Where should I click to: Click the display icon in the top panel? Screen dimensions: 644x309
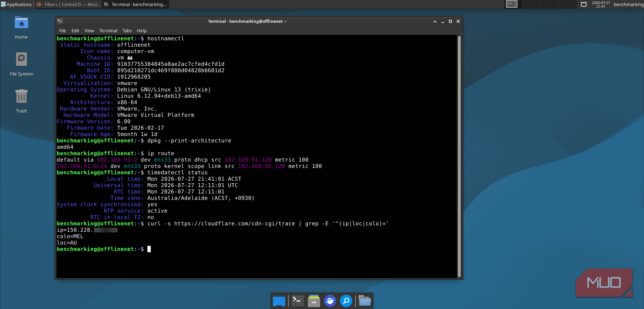coord(584,4)
